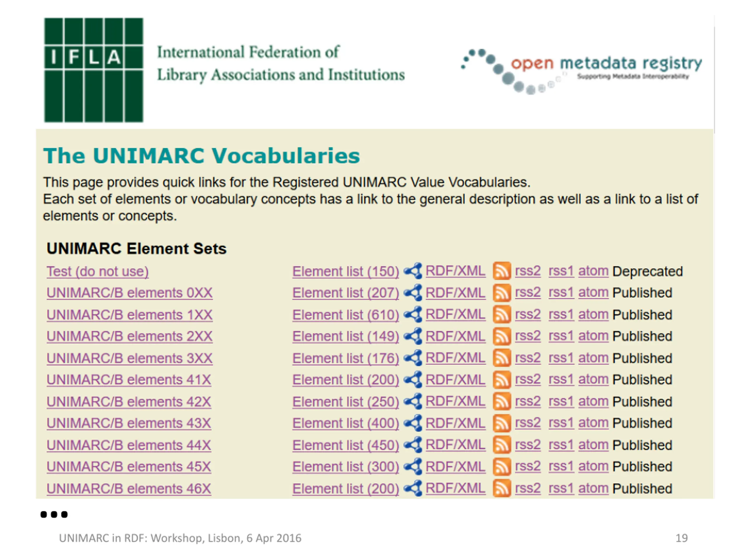Open rss1 feed for elements 45X

coord(561,466)
